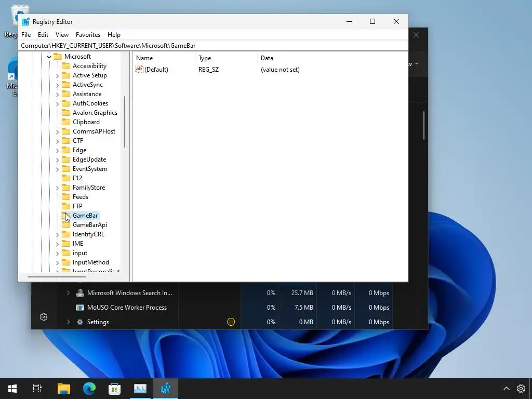The width and height of the screenshot is (532, 399).
Task: Expand the AuthCookies key
Action: coord(57,103)
